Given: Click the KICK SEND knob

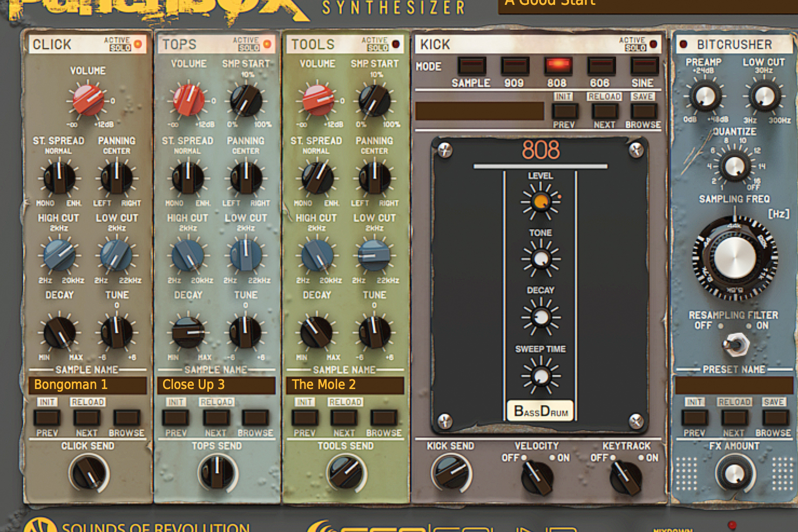Looking at the screenshot, I should tap(451, 473).
